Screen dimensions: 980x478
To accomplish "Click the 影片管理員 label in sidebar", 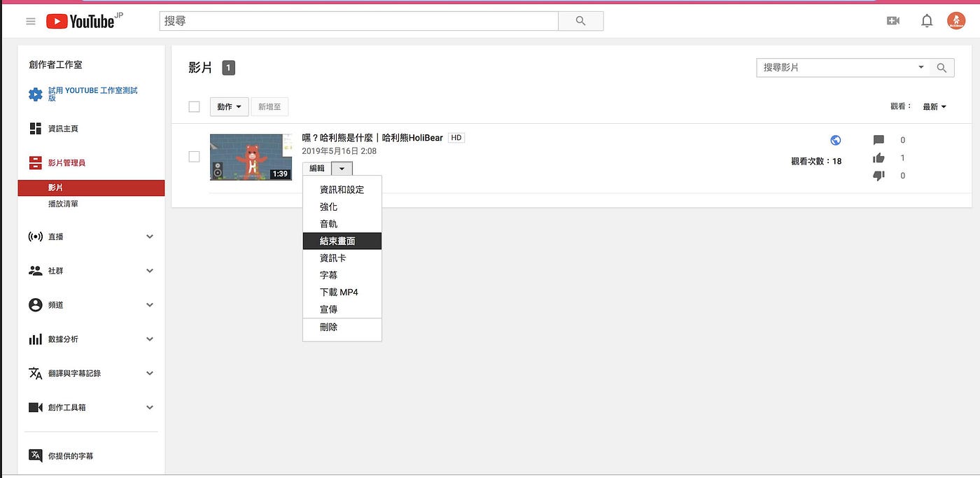I will point(66,163).
